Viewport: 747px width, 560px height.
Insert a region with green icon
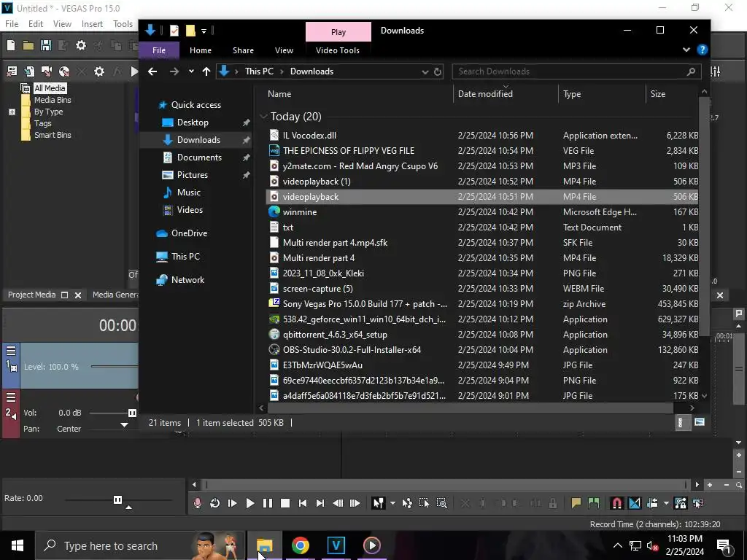click(x=594, y=503)
